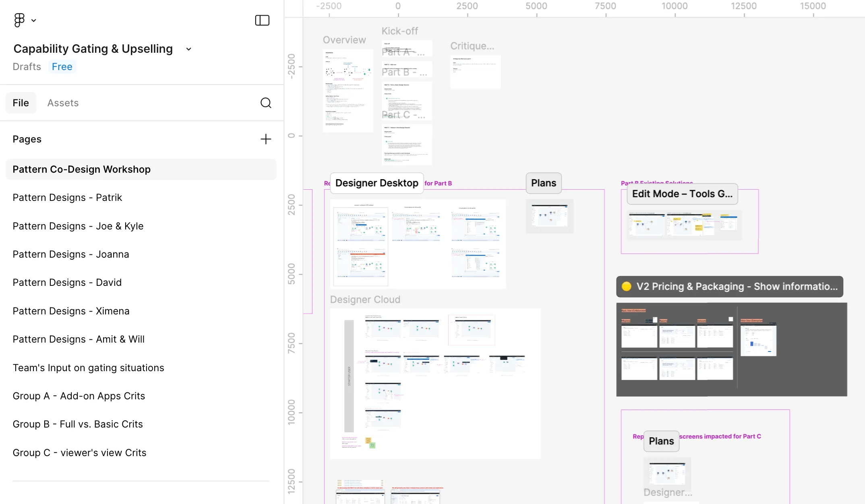This screenshot has width=865, height=504.
Task: Toggle the sidebar collapse panel icon
Action: click(x=262, y=20)
